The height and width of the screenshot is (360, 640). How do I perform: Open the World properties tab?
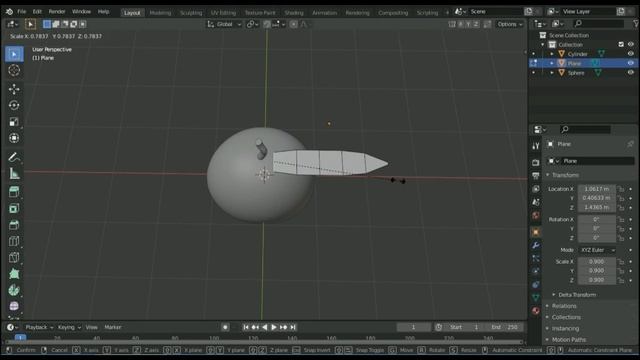[536, 216]
